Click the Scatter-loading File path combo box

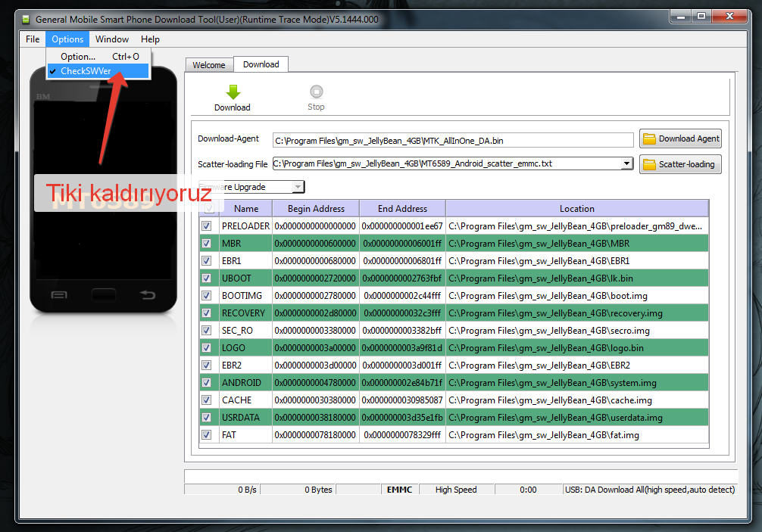[x=453, y=163]
